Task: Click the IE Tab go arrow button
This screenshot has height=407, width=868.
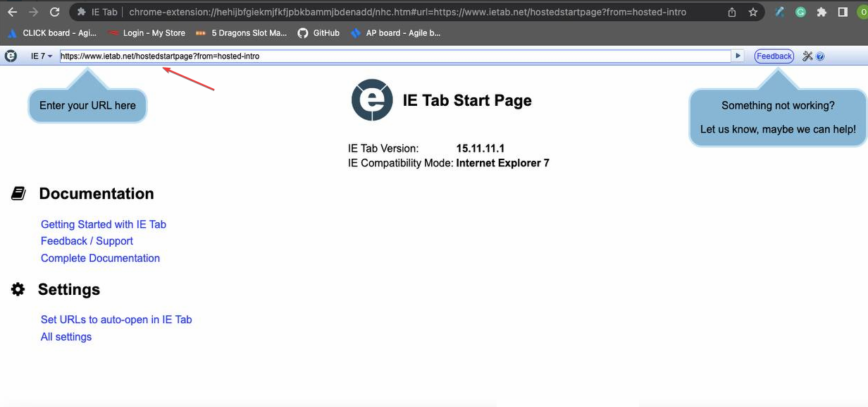Action: click(738, 56)
